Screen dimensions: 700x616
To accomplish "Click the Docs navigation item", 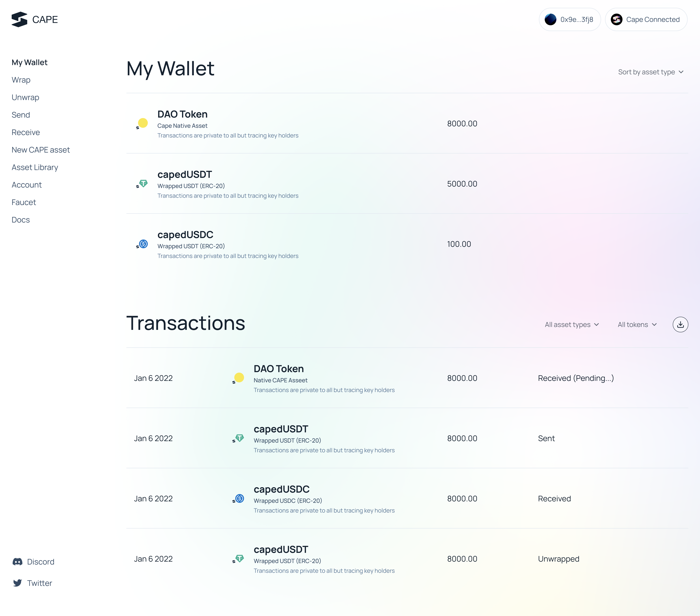I will click(x=21, y=219).
